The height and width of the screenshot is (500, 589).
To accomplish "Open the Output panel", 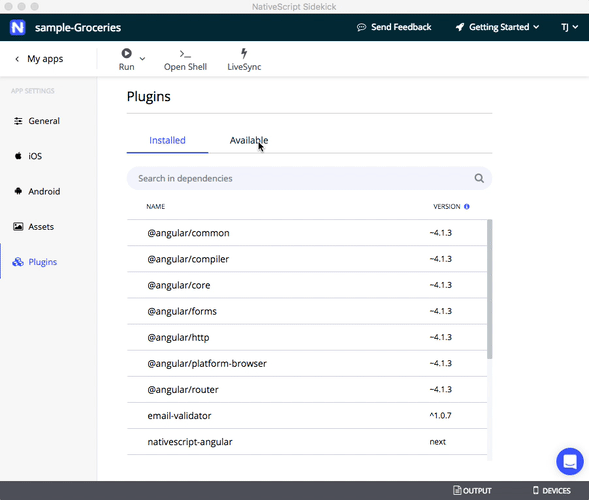I will coord(472,490).
